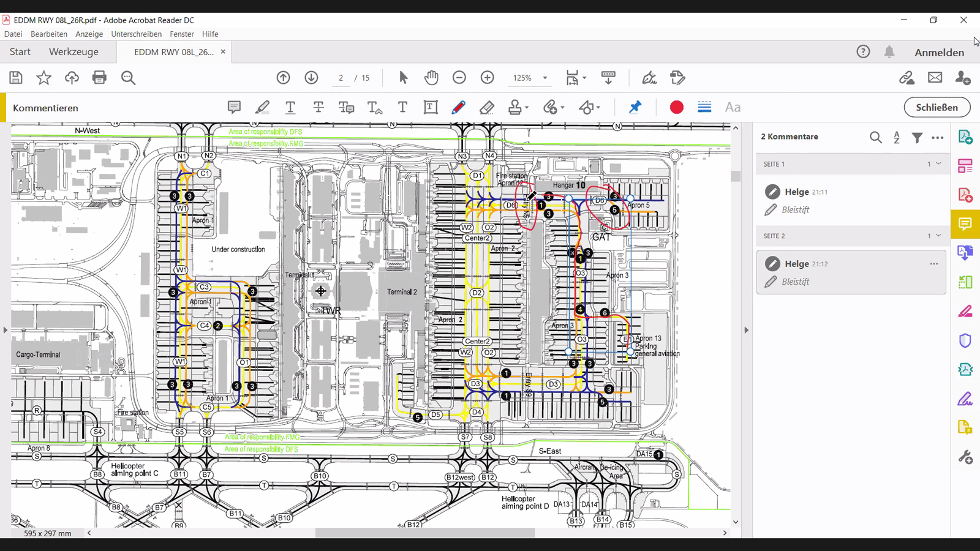
Task: Collapse the SEITE 1 comments group
Action: [938, 164]
